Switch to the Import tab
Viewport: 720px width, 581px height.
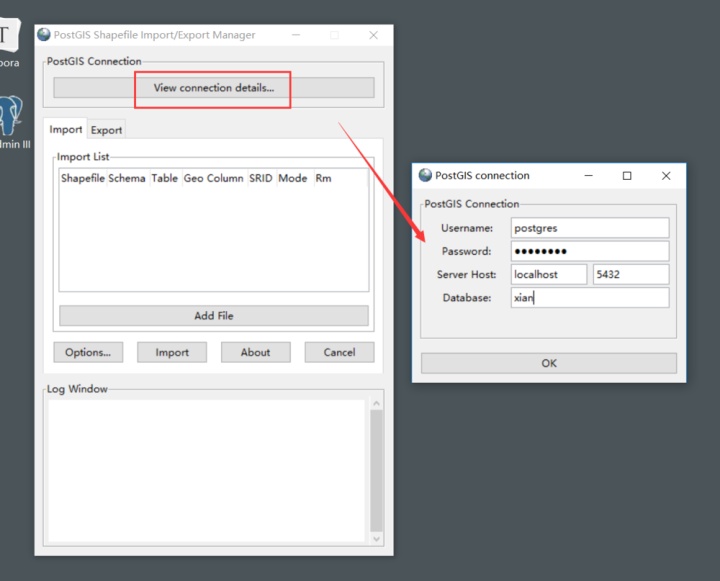(x=66, y=130)
